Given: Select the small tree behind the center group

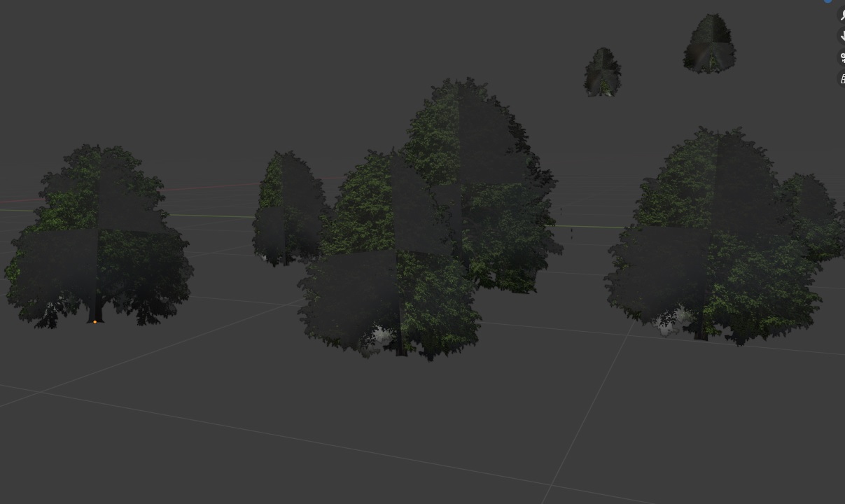Looking at the screenshot, I should point(286,210).
